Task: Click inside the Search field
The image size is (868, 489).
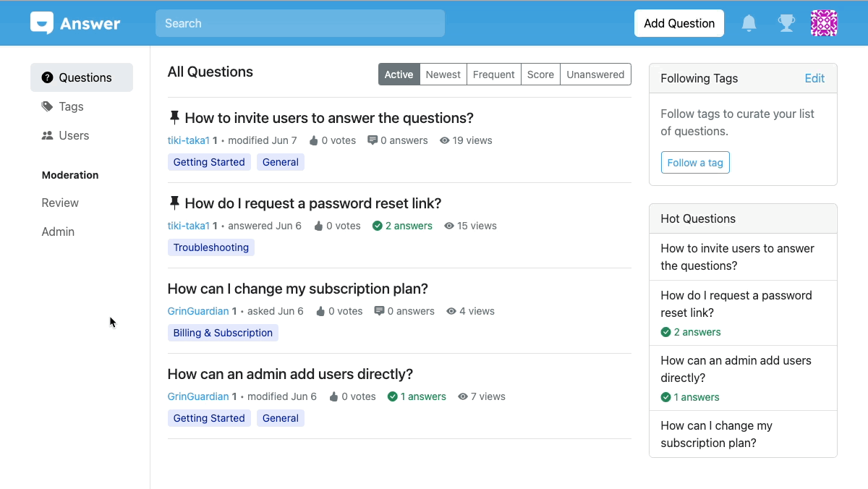Action: 299,23
